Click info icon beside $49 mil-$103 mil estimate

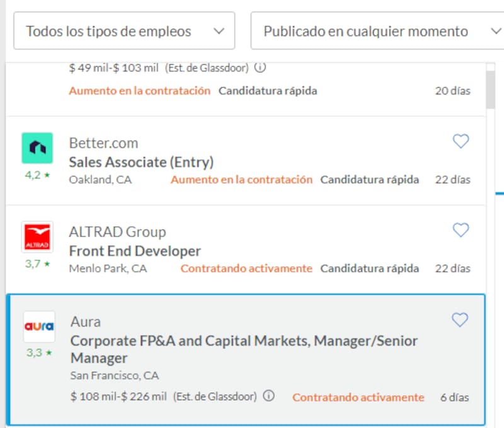click(x=261, y=67)
